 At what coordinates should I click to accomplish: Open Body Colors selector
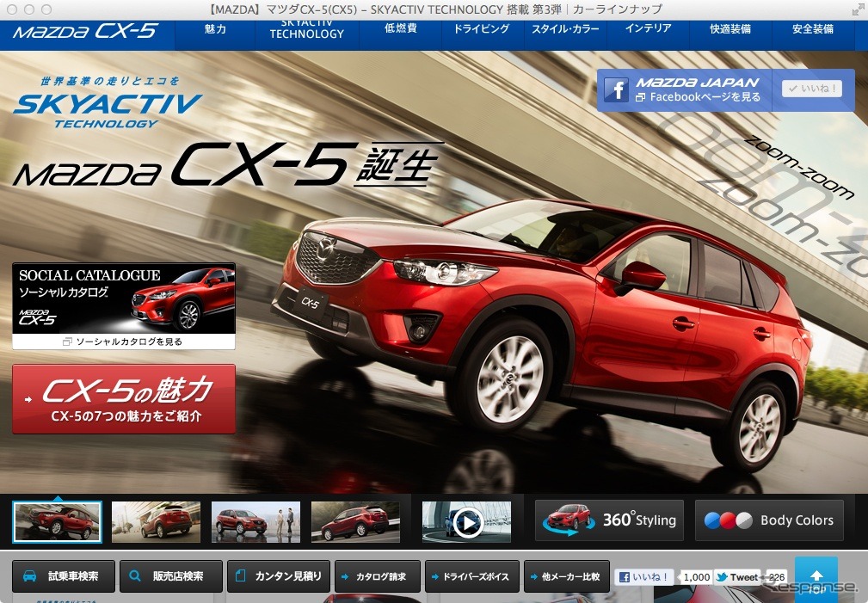point(769,520)
